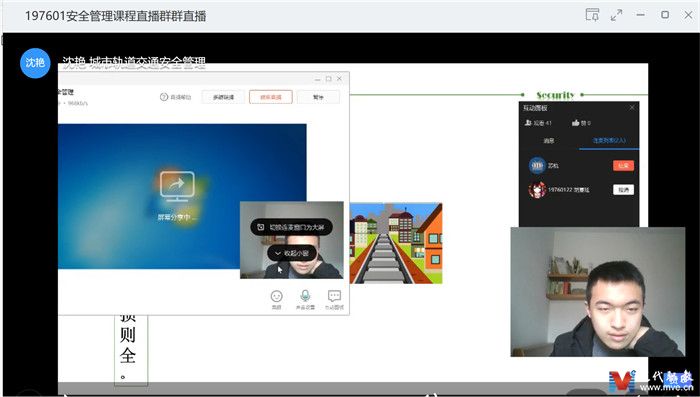700x397 pixels.
Task: Click the red end button beside first user
Action: point(623,166)
